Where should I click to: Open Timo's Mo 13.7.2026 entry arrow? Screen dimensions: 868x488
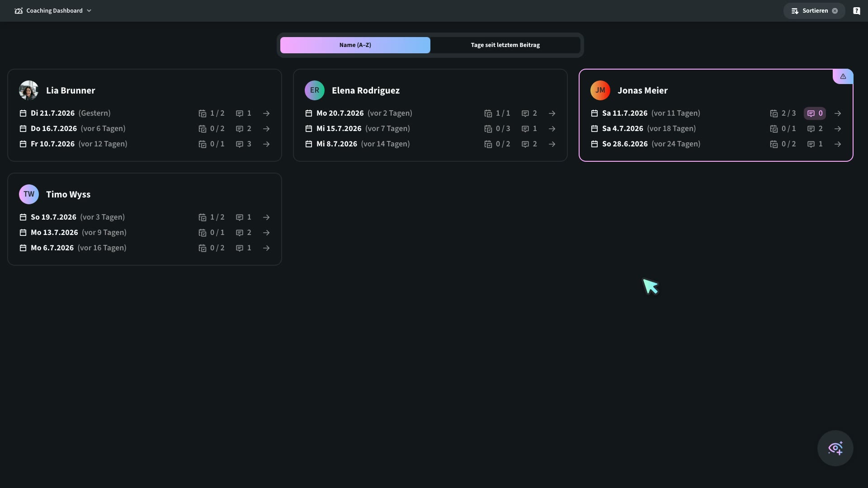coord(266,233)
